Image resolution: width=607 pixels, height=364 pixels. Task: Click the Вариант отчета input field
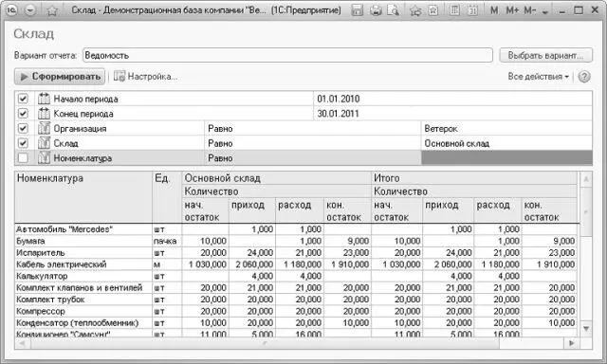coord(287,55)
